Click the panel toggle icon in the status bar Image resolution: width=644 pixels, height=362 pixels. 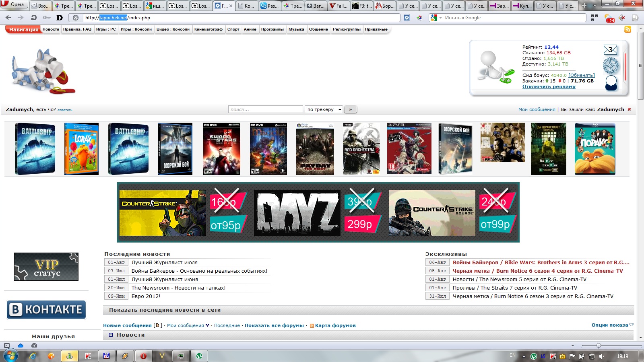pyautogui.click(x=6, y=346)
